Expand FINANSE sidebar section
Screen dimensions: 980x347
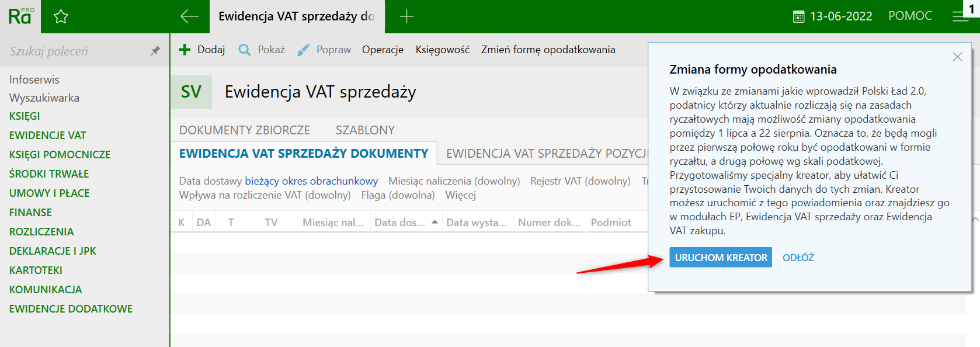(30, 213)
